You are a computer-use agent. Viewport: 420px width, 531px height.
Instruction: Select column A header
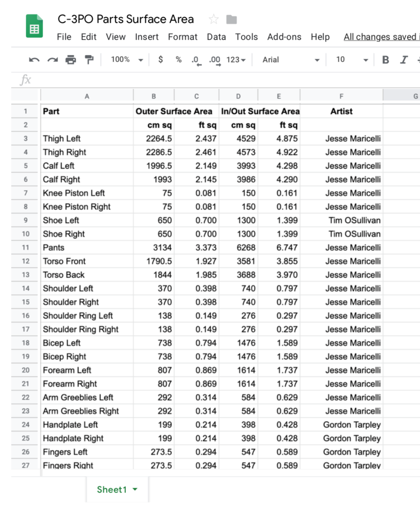tap(87, 96)
